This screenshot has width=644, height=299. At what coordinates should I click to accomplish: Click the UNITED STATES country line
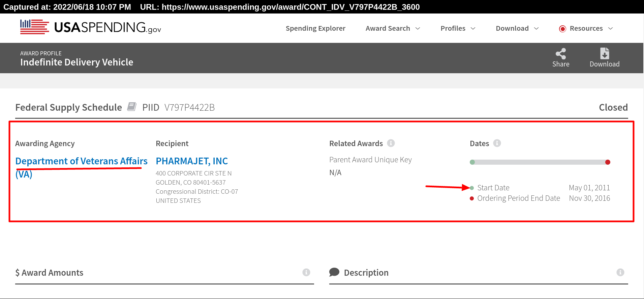pyautogui.click(x=178, y=200)
